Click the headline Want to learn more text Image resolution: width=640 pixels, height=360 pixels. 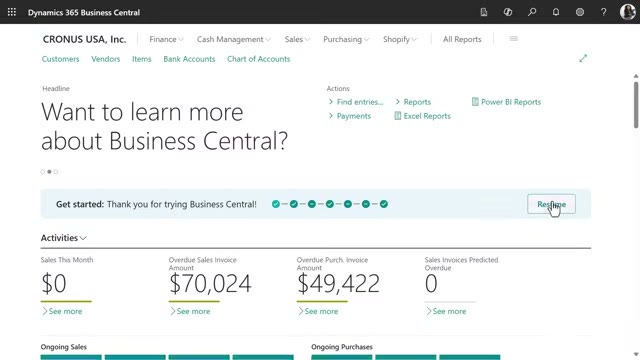pyautogui.click(x=164, y=126)
